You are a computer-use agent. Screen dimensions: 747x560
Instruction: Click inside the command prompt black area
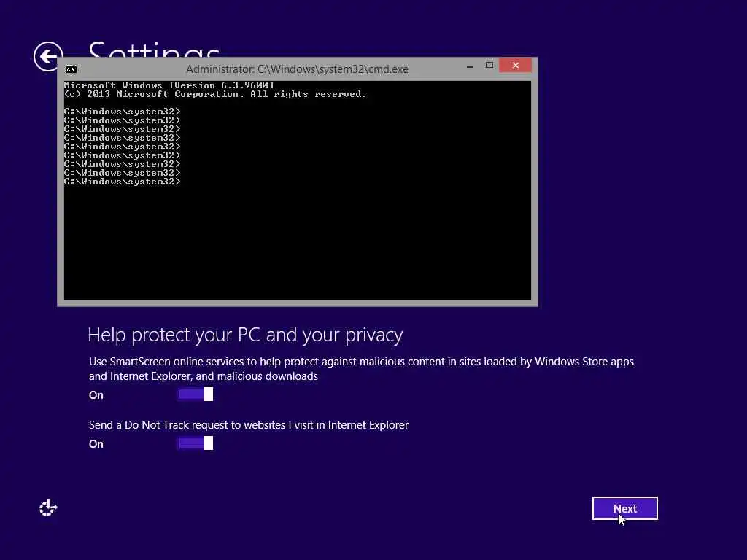[x=298, y=190]
